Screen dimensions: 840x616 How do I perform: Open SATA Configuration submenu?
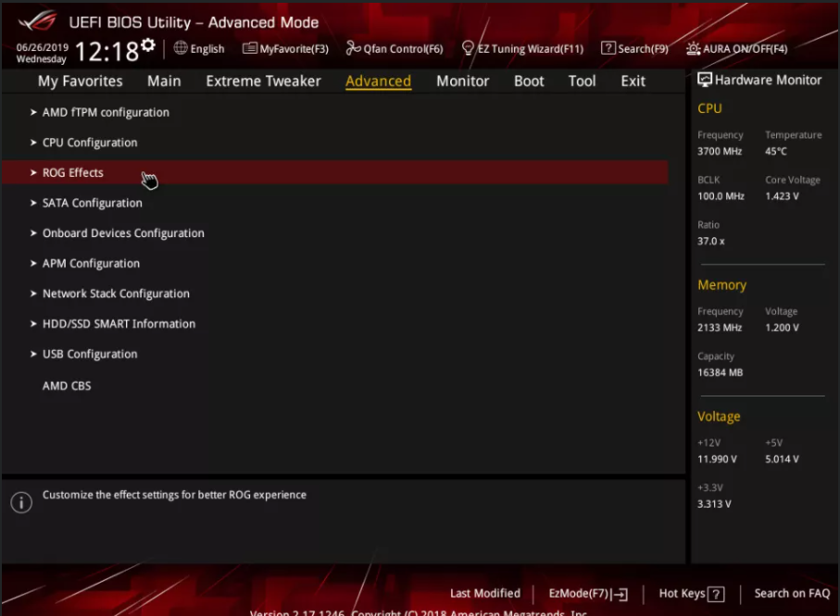tap(93, 204)
